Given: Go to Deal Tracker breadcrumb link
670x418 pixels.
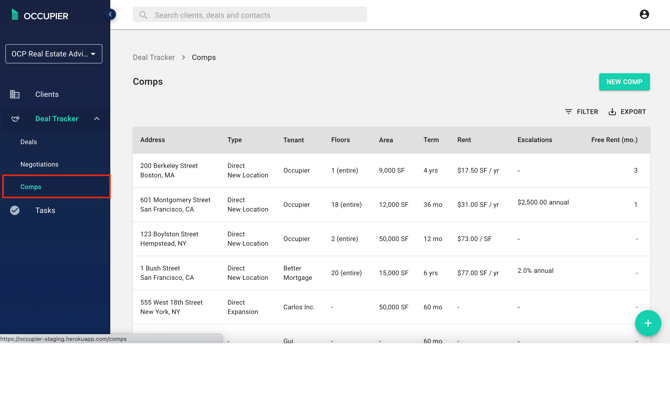Looking at the screenshot, I should pos(154,58).
